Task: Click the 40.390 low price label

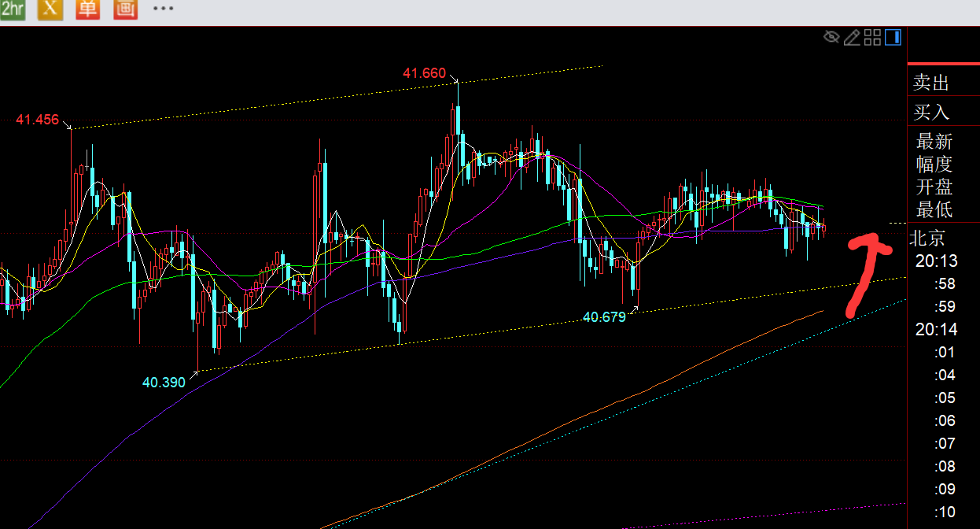Action: click(164, 383)
